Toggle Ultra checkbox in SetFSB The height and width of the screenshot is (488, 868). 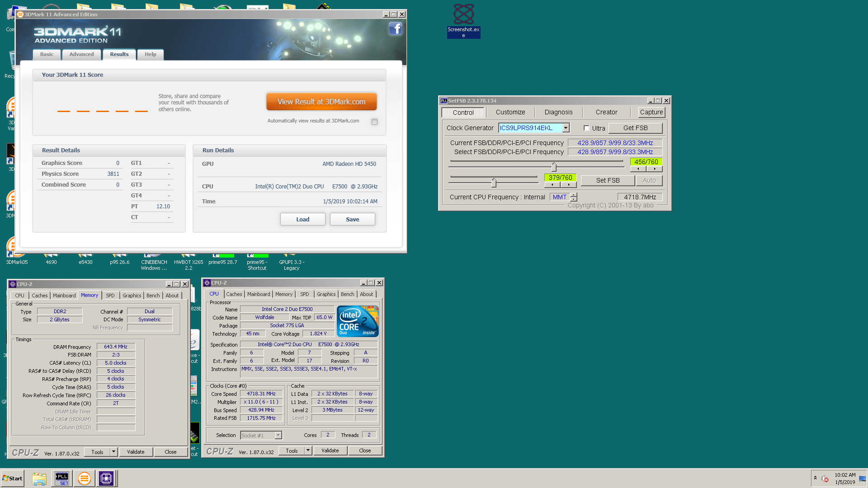(x=586, y=128)
